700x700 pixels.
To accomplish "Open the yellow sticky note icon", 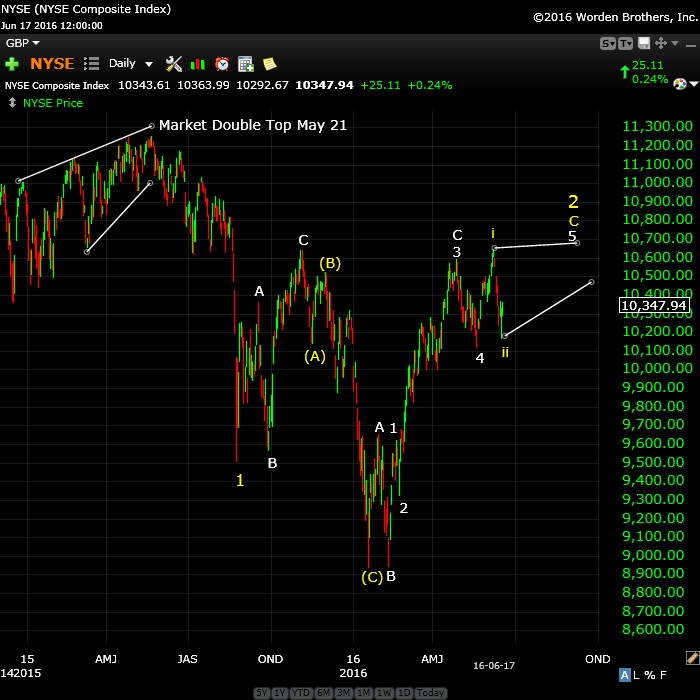I will [x=270, y=64].
